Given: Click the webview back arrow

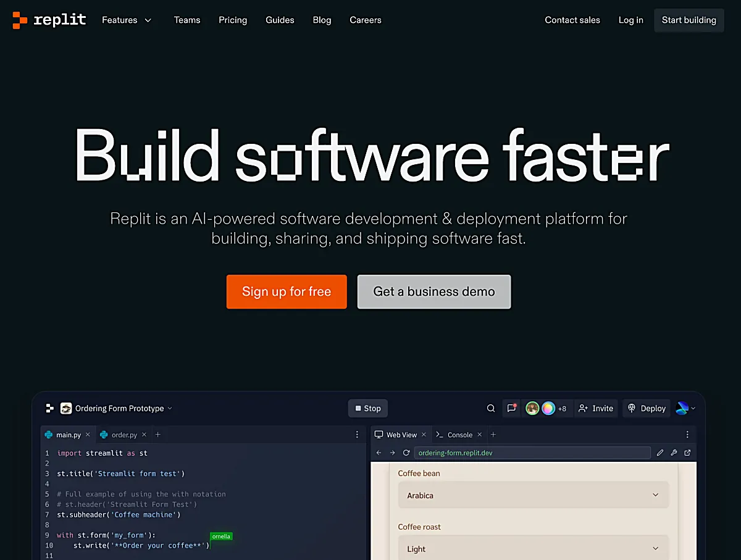Looking at the screenshot, I should (379, 453).
